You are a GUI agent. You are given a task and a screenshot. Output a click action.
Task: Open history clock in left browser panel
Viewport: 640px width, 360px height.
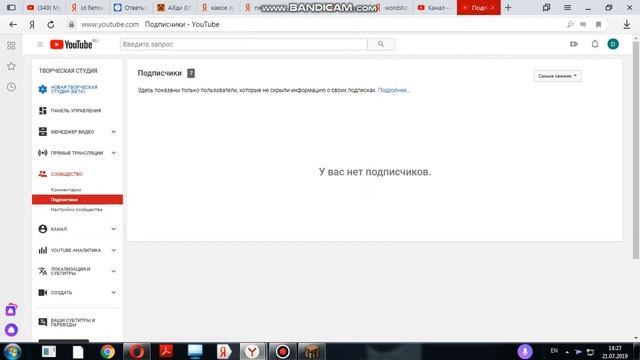(11, 87)
